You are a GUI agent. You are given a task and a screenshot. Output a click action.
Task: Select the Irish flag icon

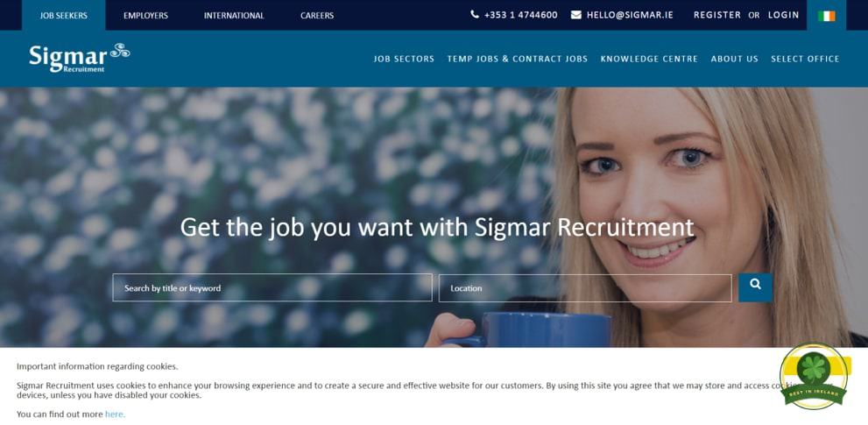click(x=826, y=16)
